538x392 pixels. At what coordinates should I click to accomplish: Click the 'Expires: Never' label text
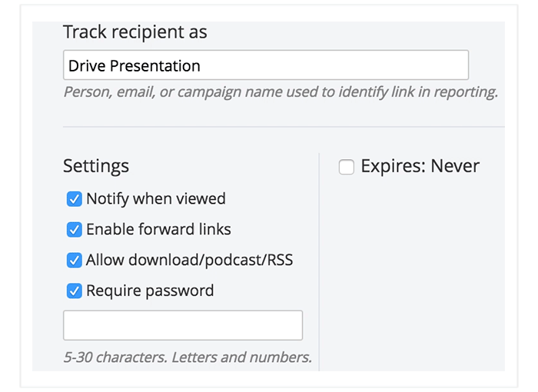click(x=420, y=166)
